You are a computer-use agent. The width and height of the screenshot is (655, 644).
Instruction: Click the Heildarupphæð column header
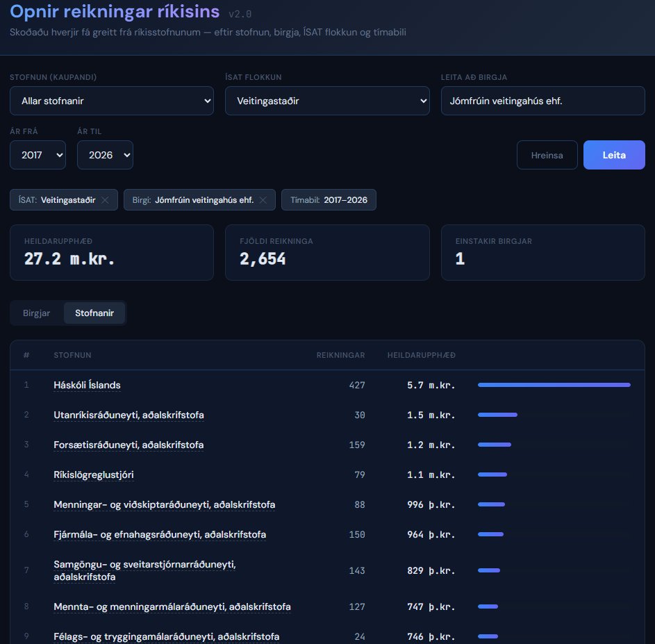coord(421,355)
